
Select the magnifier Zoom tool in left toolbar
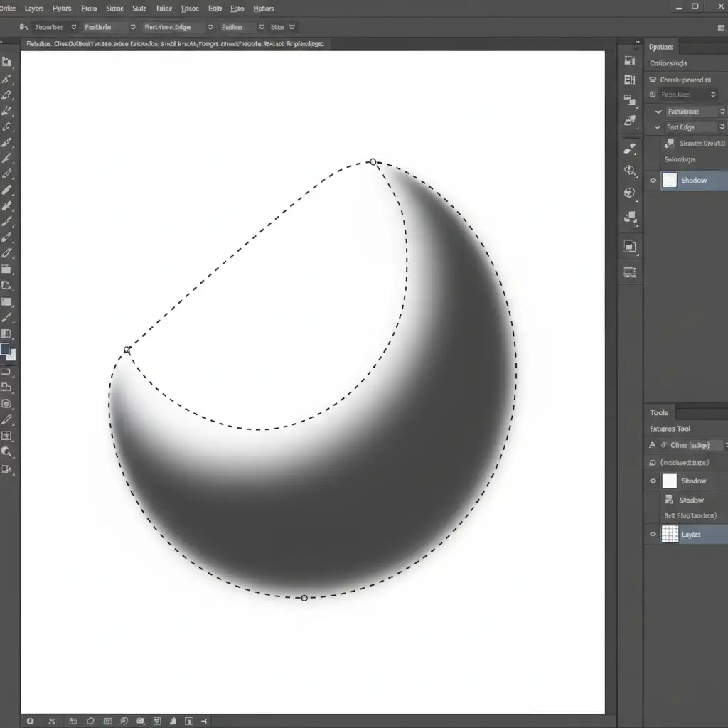(x=7, y=452)
